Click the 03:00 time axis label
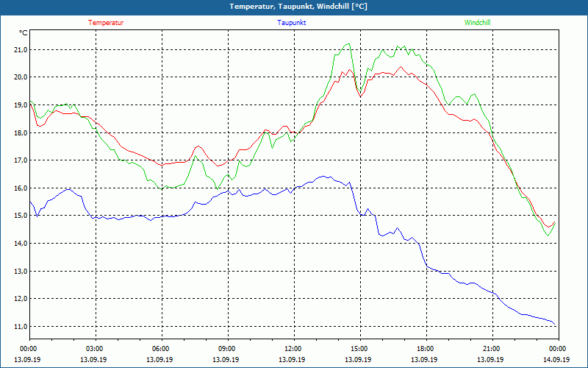Image resolution: width=588 pixels, height=368 pixels. click(x=96, y=349)
